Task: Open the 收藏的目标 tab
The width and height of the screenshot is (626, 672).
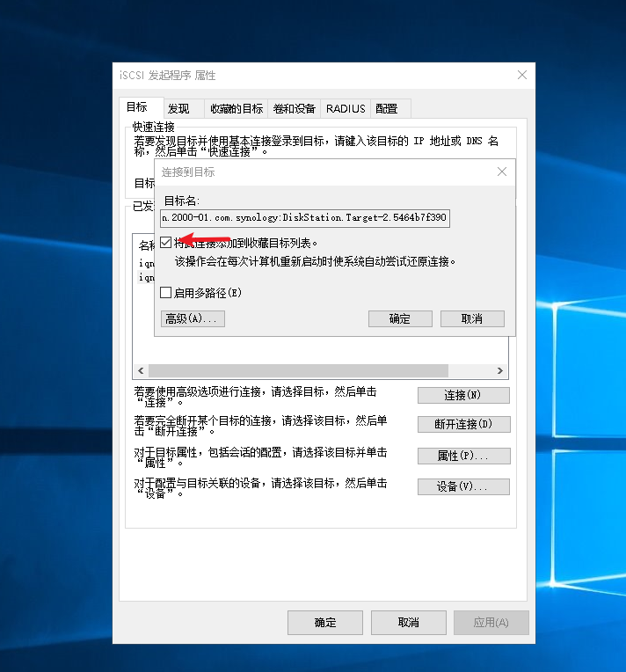Action: 236,109
